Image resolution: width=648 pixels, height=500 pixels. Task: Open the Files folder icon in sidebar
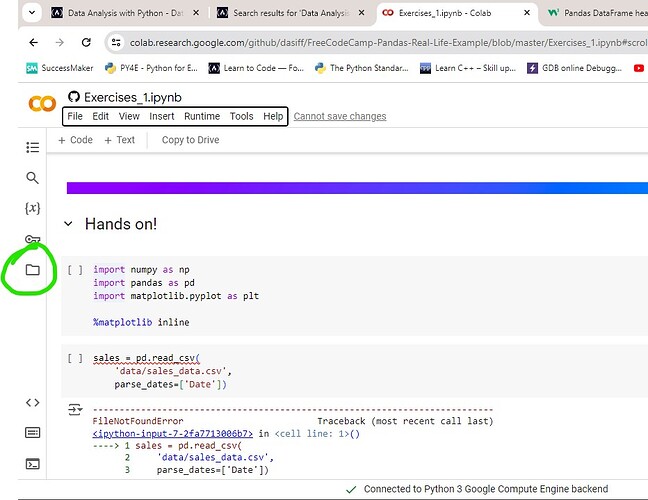click(x=32, y=270)
